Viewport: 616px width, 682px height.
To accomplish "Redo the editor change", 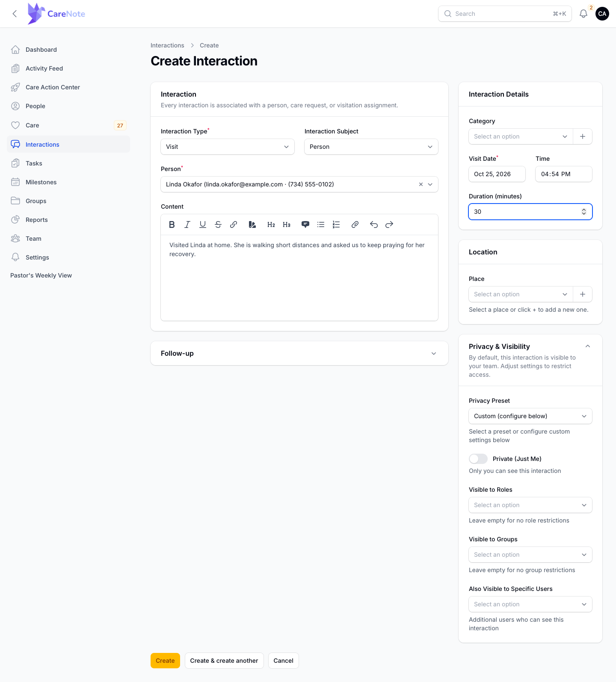I will point(389,224).
